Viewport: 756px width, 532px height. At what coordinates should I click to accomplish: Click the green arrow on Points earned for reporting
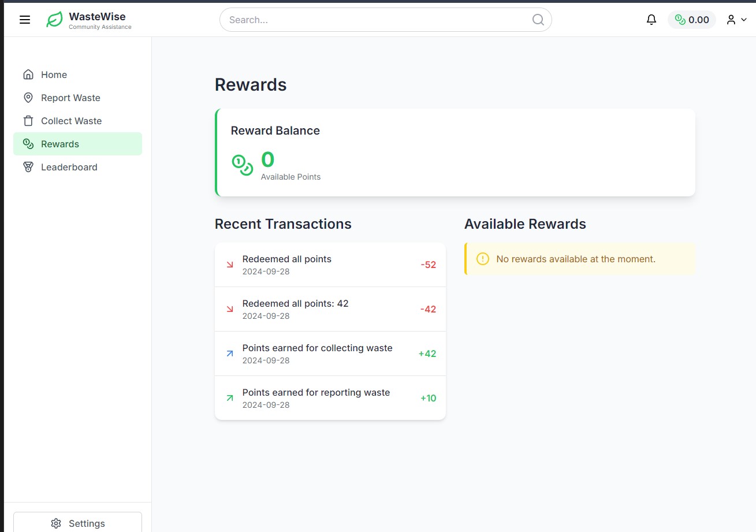tap(230, 397)
